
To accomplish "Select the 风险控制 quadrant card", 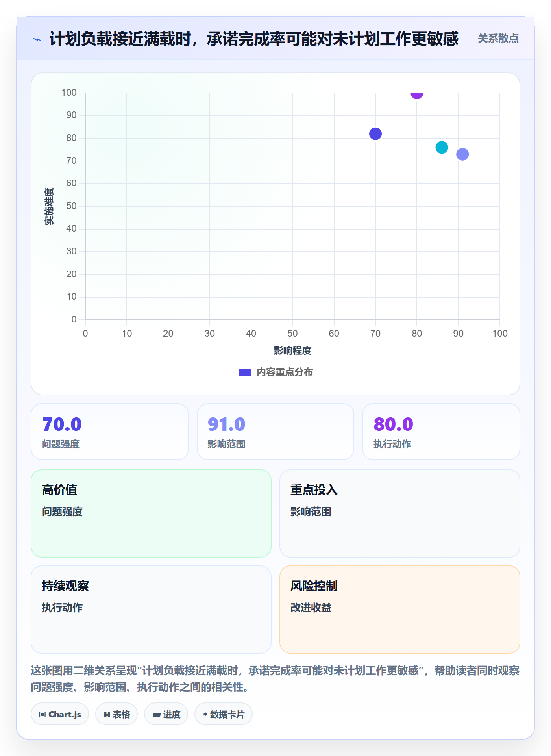I will coord(400,610).
